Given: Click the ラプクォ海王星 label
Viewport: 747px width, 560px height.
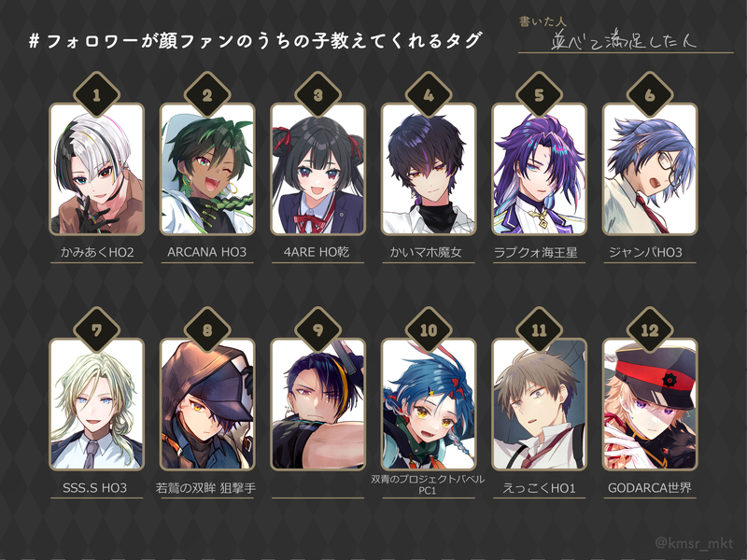Looking at the screenshot, I should click(x=535, y=252).
